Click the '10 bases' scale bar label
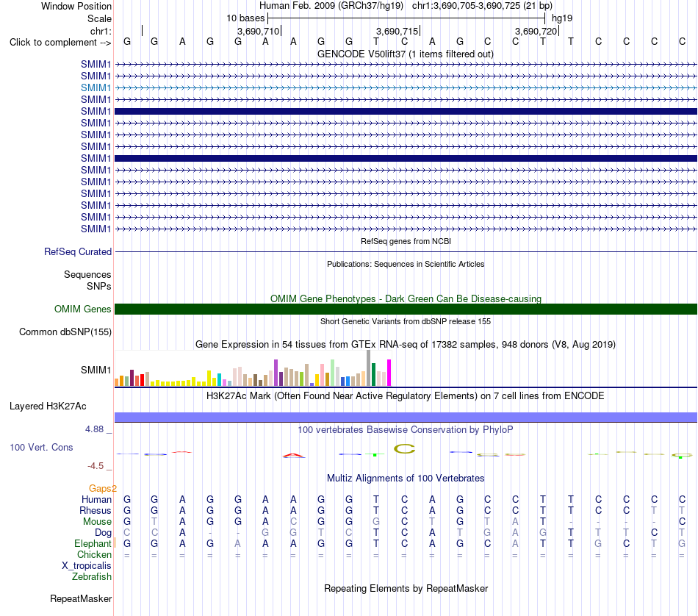The image size is (698, 616). (x=245, y=18)
